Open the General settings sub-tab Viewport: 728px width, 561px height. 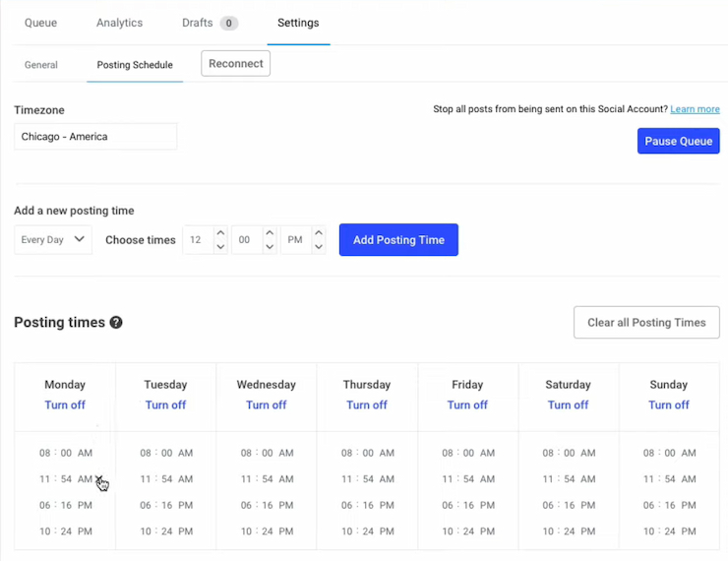[41, 65]
